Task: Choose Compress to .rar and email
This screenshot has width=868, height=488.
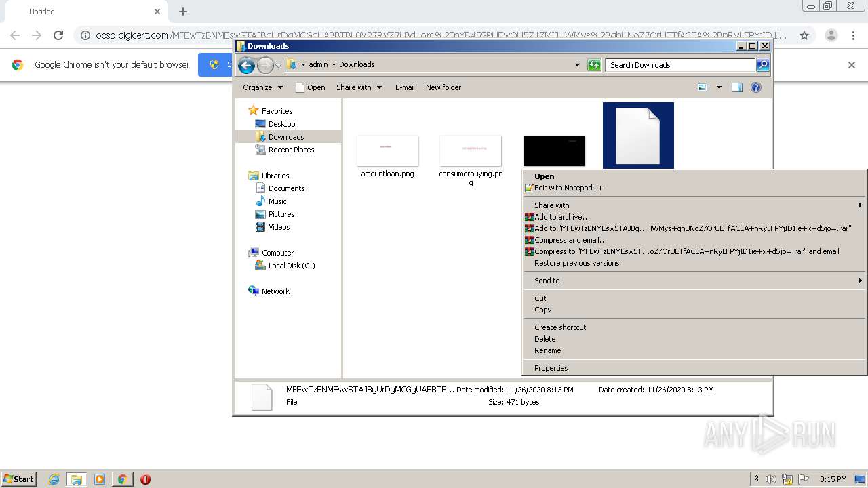Action: (x=694, y=251)
